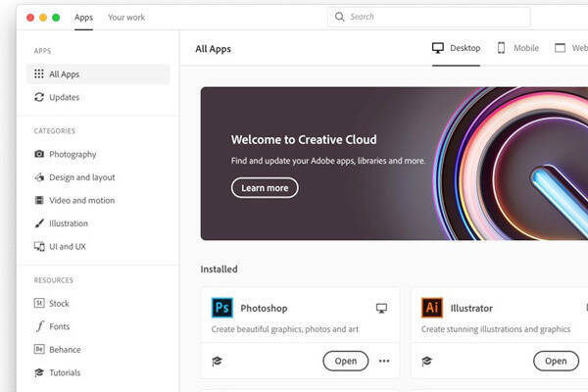Switch to the Your work tab
The image size is (588, 392).
pyautogui.click(x=124, y=17)
